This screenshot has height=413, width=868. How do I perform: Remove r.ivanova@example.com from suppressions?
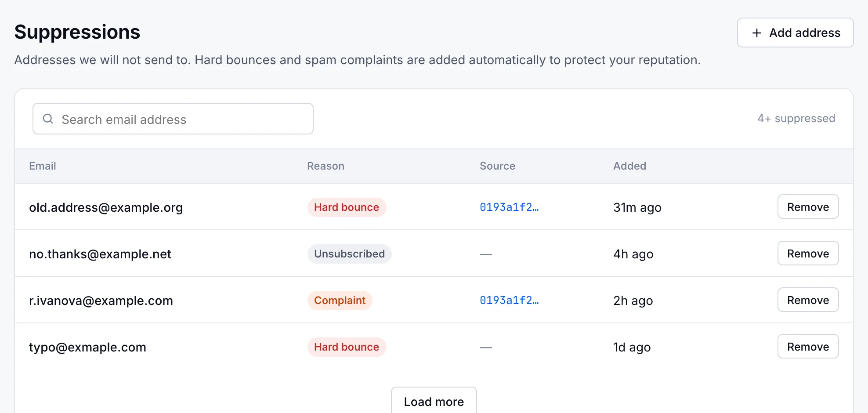808,300
